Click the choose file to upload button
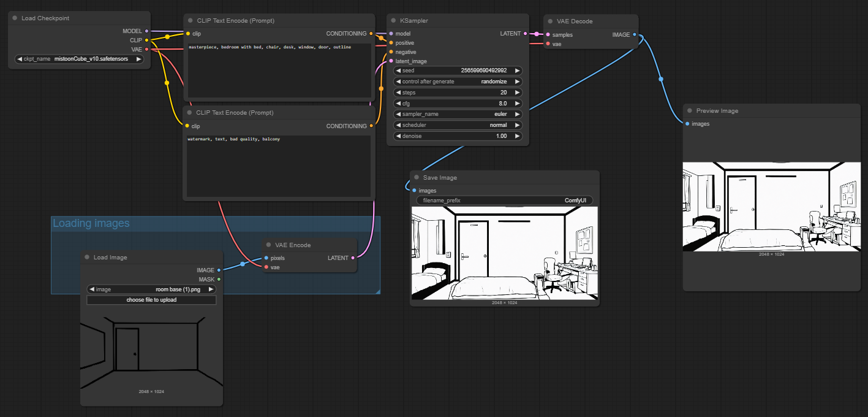This screenshot has width=868, height=417. point(151,300)
